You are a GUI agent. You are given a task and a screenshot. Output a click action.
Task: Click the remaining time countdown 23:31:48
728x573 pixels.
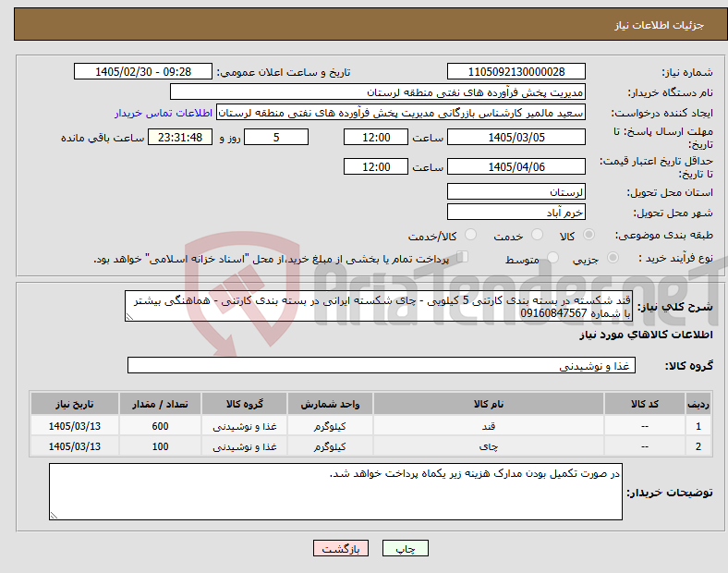coord(180,138)
